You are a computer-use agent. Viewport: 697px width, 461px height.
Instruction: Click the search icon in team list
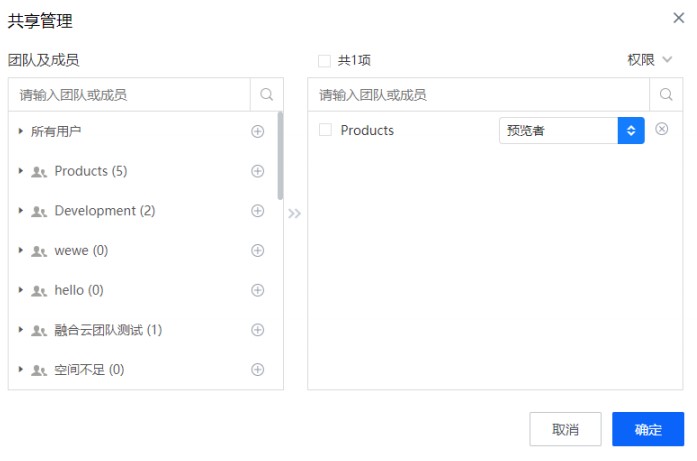click(x=266, y=95)
